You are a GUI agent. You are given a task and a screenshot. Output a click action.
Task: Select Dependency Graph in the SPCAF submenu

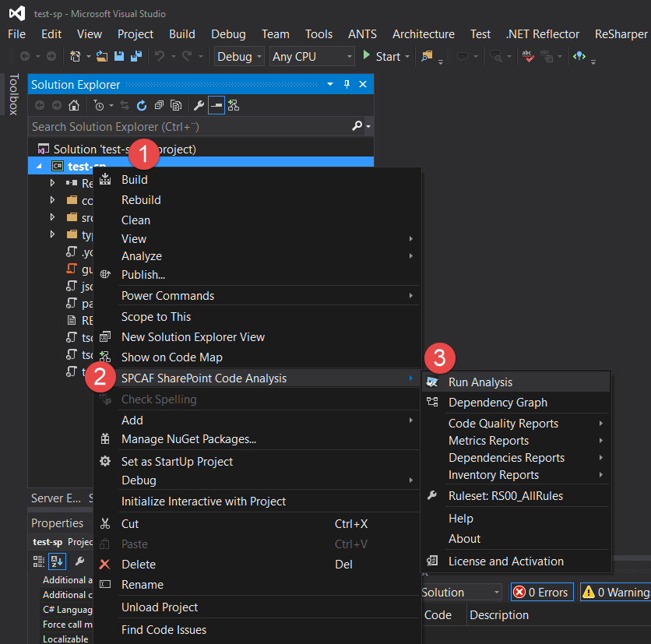tap(516, 403)
